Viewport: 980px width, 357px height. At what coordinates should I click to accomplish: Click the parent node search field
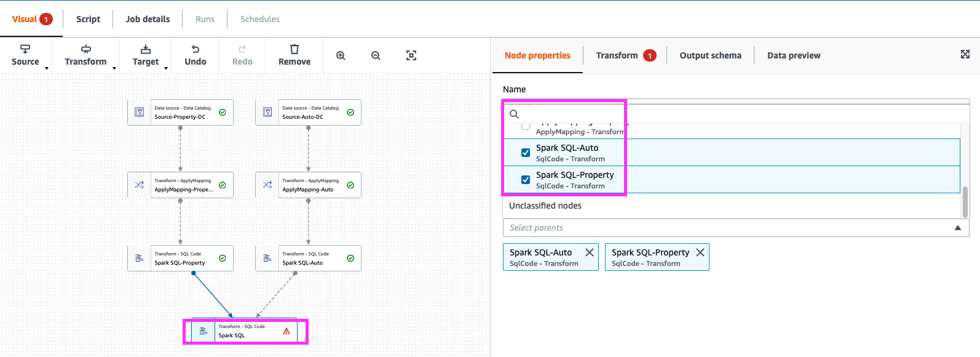(738, 114)
